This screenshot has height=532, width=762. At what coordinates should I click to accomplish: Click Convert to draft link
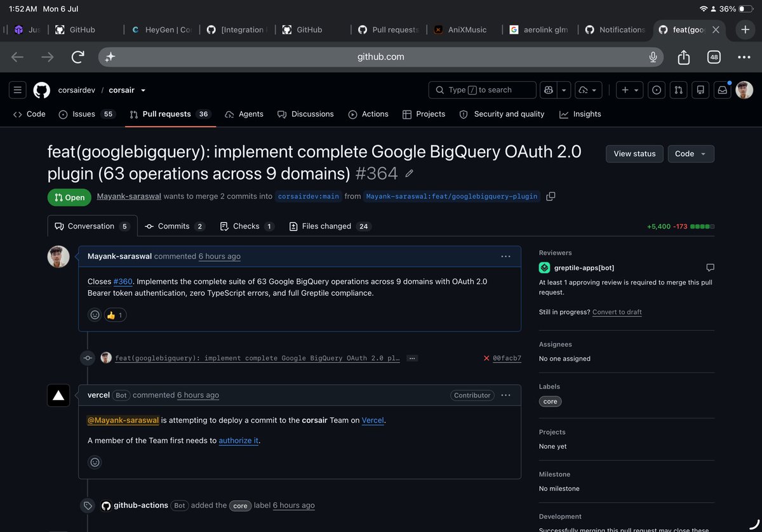click(617, 312)
